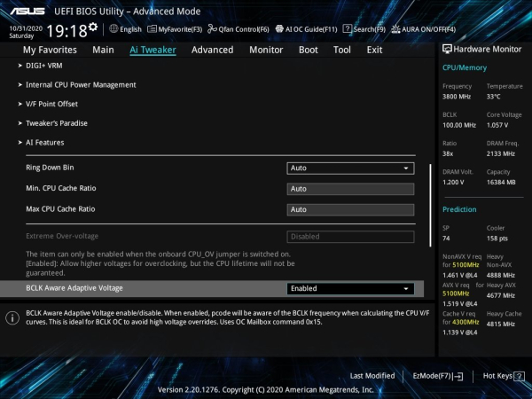
Task: Click the Version 2.20.1276 copyright text
Action: click(x=266, y=390)
